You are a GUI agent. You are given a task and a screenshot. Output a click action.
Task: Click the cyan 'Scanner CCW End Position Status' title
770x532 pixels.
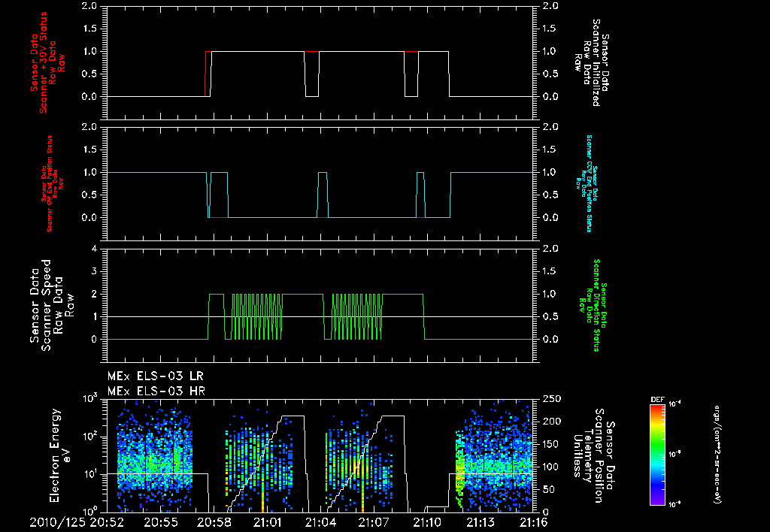(x=590, y=183)
